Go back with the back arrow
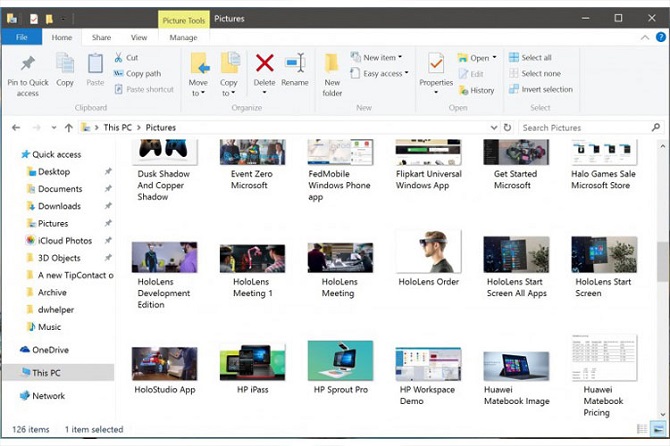This screenshot has height=446, width=670. [x=16, y=127]
